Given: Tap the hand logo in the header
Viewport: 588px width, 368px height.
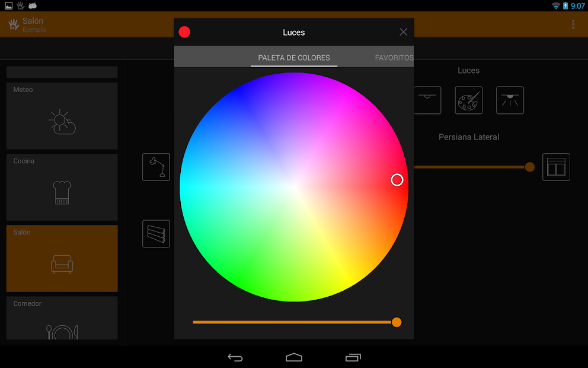Looking at the screenshot, I should (14, 24).
